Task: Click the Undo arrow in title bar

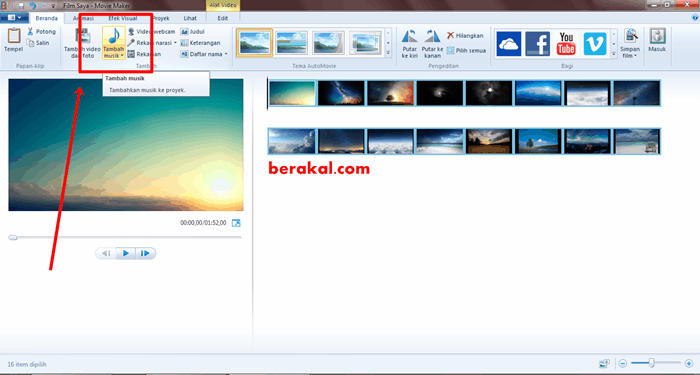Action: coord(32,5)
